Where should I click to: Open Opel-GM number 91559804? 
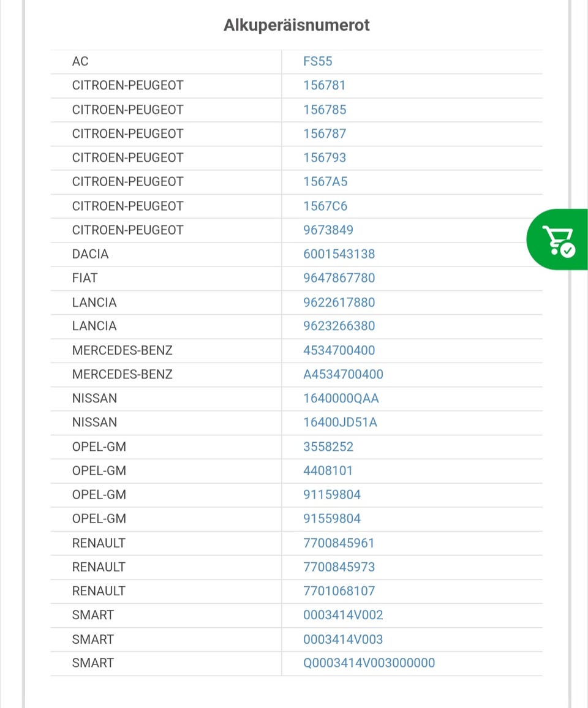coord(332,519)
